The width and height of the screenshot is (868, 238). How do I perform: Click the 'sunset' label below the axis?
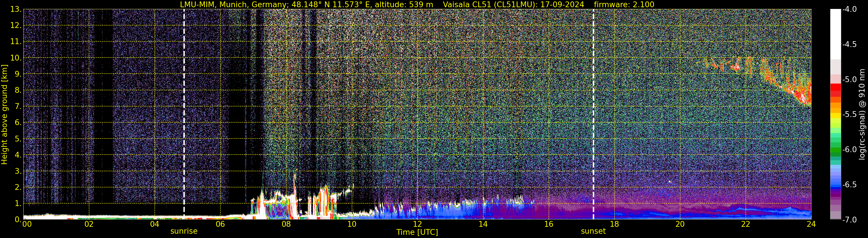click(x=593, y=231)
